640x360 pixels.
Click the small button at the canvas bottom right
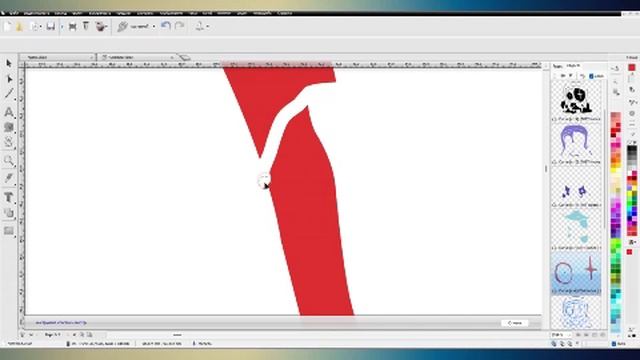tap(515, 323)
